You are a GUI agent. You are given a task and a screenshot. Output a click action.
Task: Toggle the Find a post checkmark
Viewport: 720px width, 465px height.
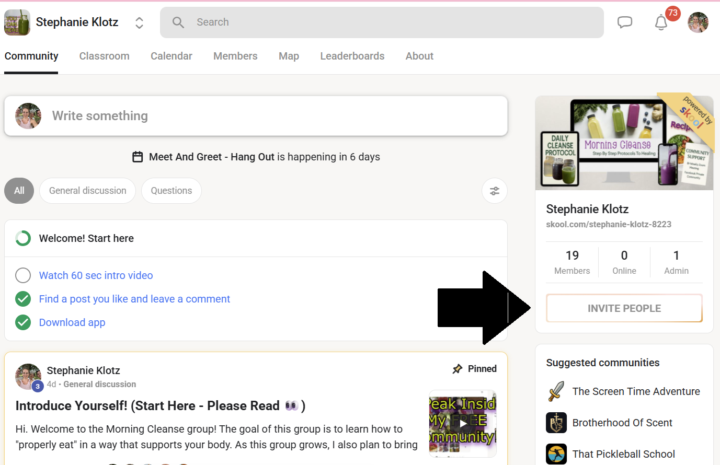point(23,299)
